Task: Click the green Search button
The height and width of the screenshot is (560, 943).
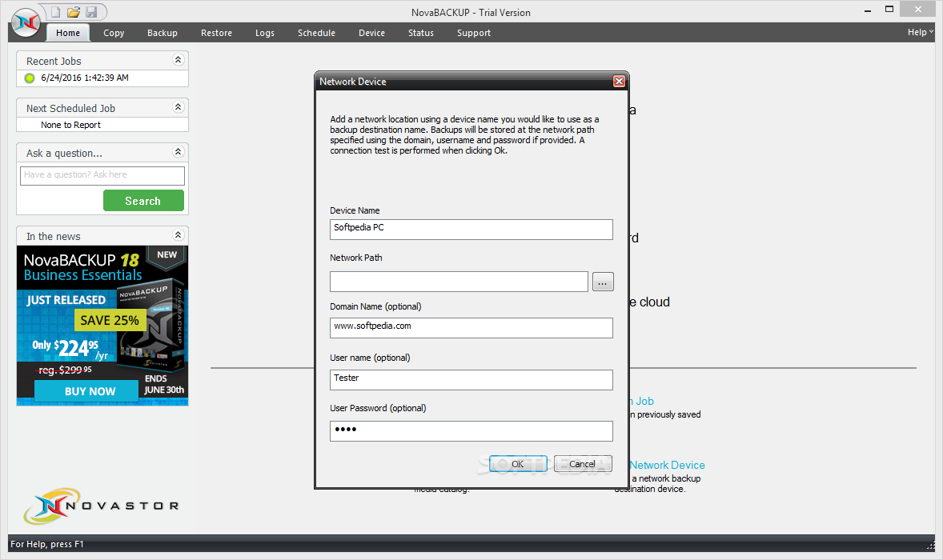Action: (x=143, y=201)
